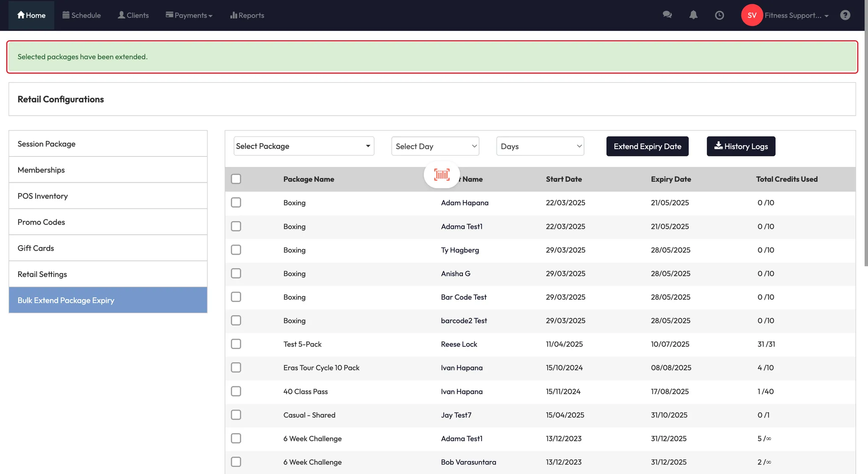Screen dimensions: 868x474
Task: Open the Memberships sidebar section
Action: click(x=108, y=170)
